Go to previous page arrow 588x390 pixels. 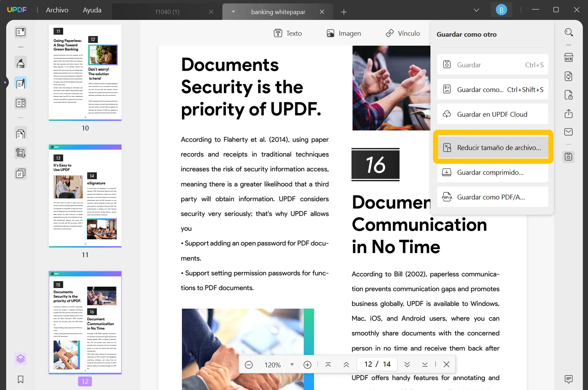[346, 365]
